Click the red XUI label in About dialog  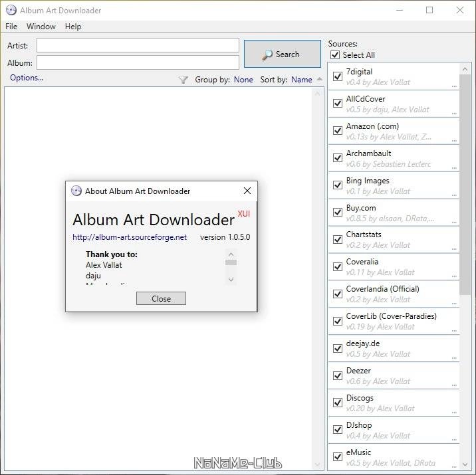click(243, 213)
